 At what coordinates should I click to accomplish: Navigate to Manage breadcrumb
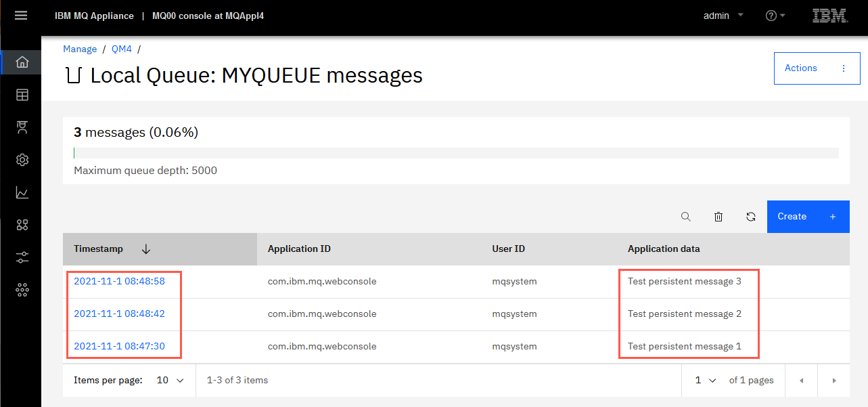coord(80,49)
